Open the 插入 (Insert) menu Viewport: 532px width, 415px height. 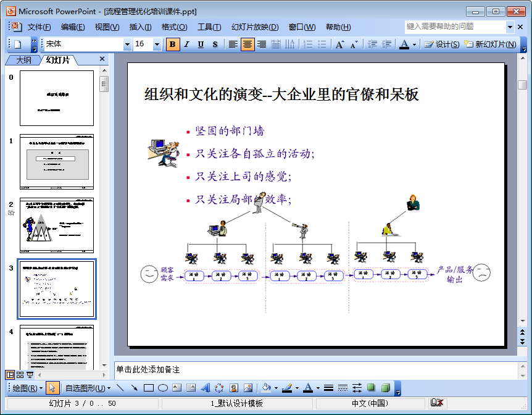tap(140, 27)
